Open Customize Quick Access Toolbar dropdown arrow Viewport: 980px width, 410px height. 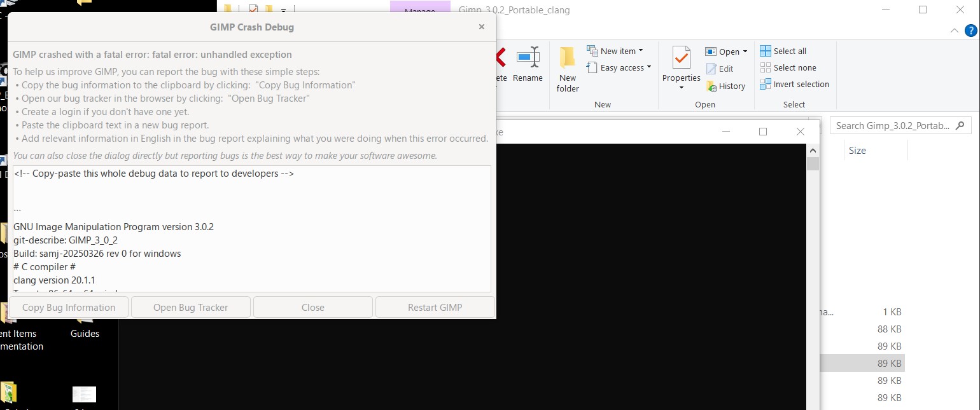tap(284, 10)
